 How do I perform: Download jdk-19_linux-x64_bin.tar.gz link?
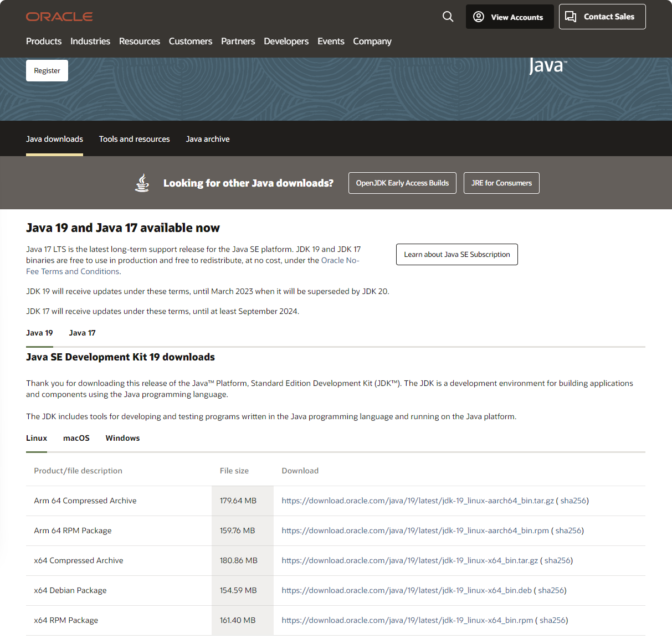pos(410,560)
